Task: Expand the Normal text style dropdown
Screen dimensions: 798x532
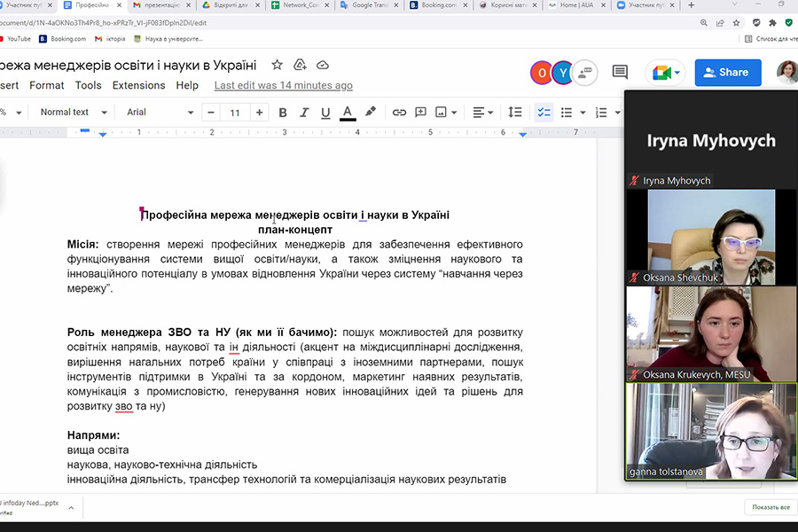Action: click(74, 113)
